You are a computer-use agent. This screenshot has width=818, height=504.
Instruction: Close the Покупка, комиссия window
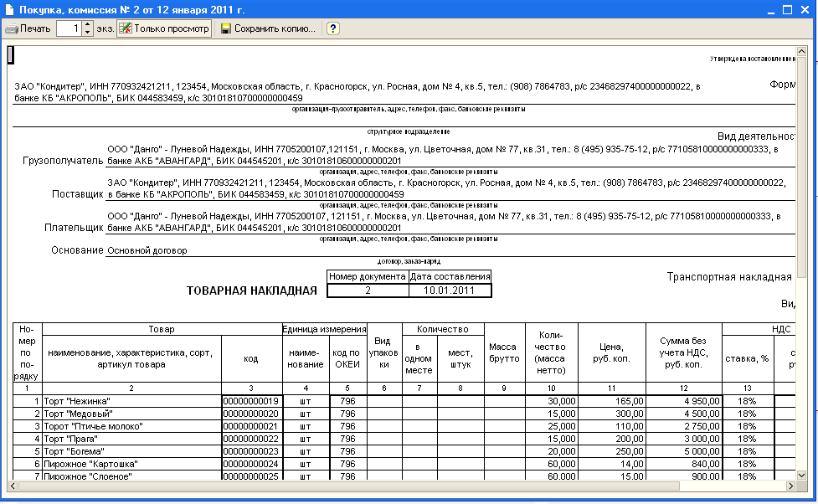pos(805,9)
